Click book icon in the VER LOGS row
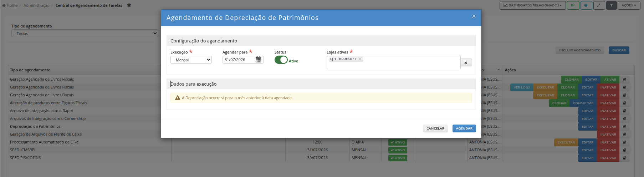This screenshot has width=644, height=177. coord(624,87)
